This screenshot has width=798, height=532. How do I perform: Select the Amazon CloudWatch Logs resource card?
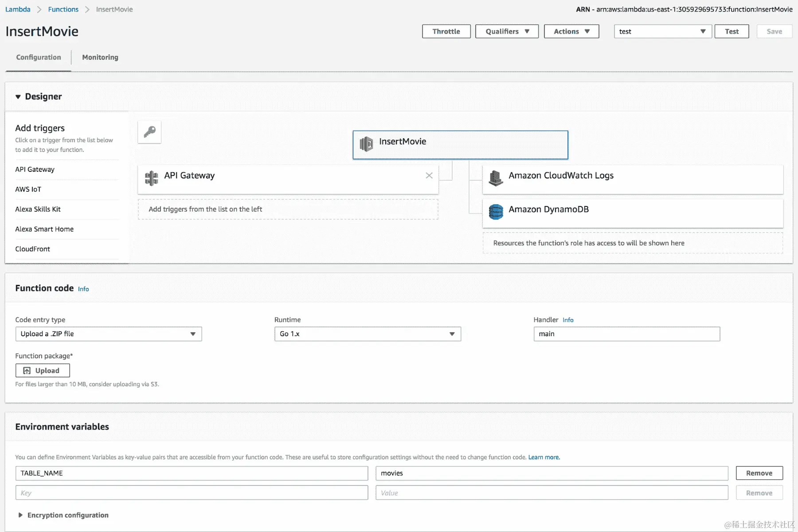click(633, 179)
